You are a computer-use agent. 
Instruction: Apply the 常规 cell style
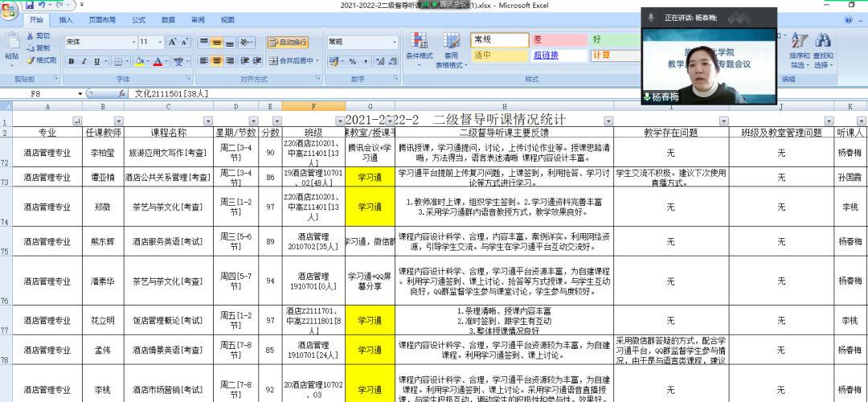(x=500, y=40)
